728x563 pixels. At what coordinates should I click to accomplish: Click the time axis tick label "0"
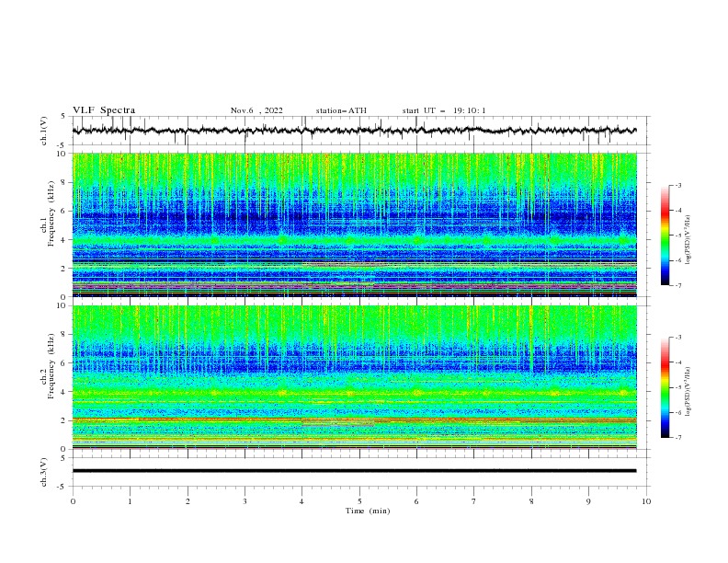pos(73,501)
